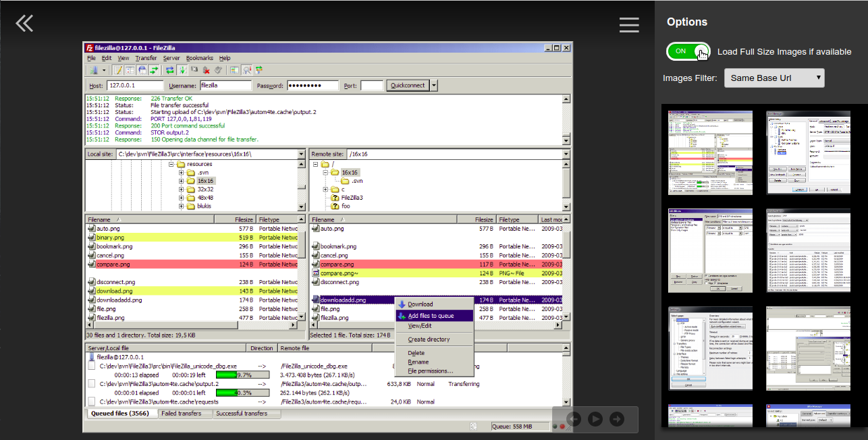Open the Site Manager toolbar icon
Viewport: 868px width, 440px height.
point(94,70)
